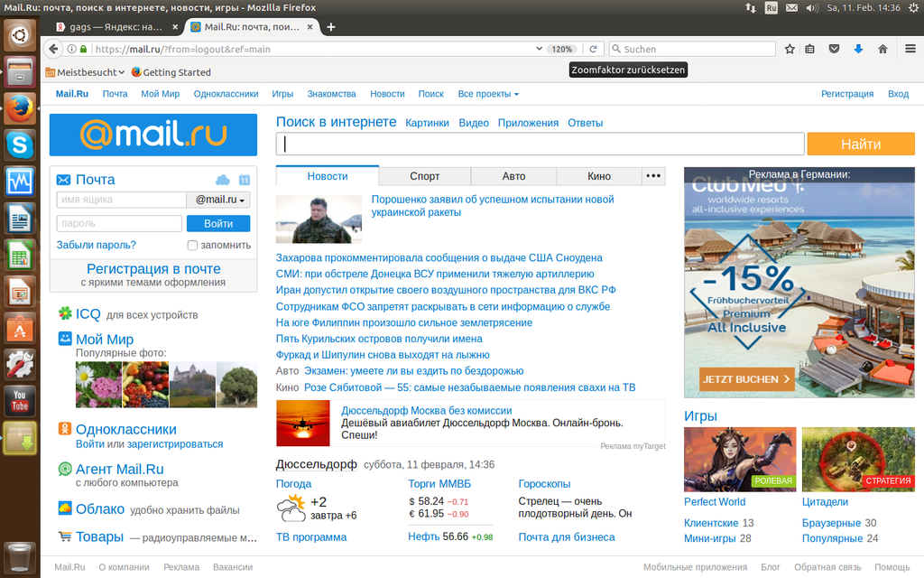Image resolution: width=924 pixels, height=578 pixels.
Task: Open Одноклассники in top navigation
Action: coord(226,94)
